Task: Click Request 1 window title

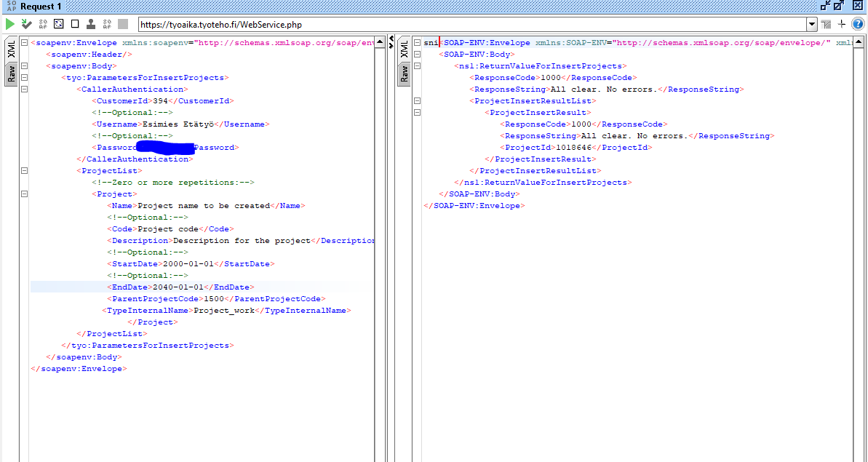Action: (x=41, y=7)
